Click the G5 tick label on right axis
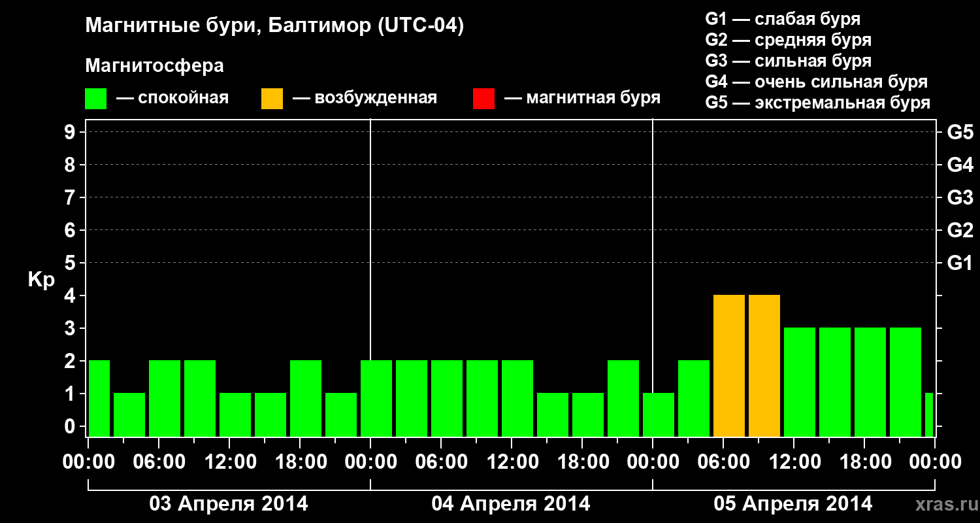This screenshot has width=980, height=523. 960,132
